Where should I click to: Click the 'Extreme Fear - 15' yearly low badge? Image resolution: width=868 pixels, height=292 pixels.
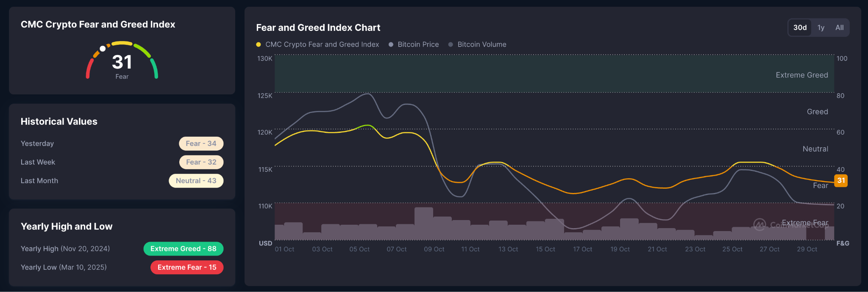click(187, 267)
